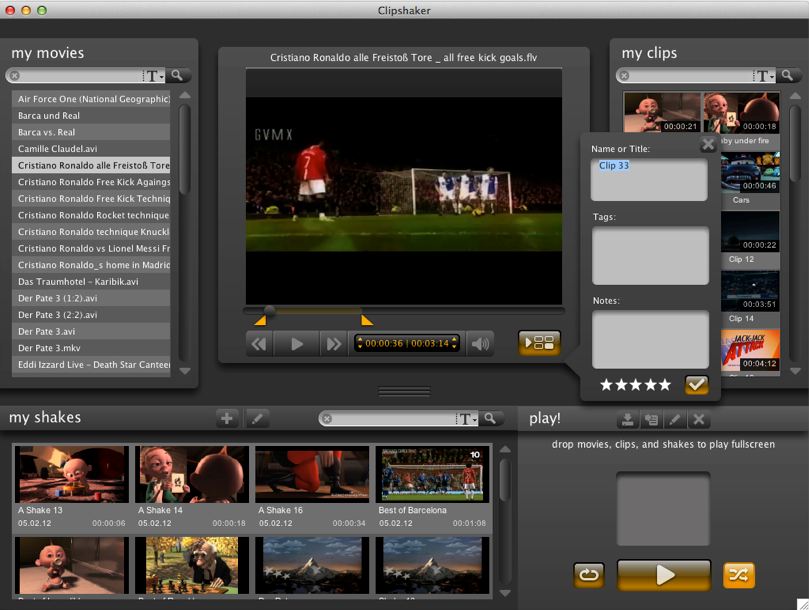This screenshot has height=610, width=809.
Task: Add a new shake with plus icon
Action: (x=227, y=419)
